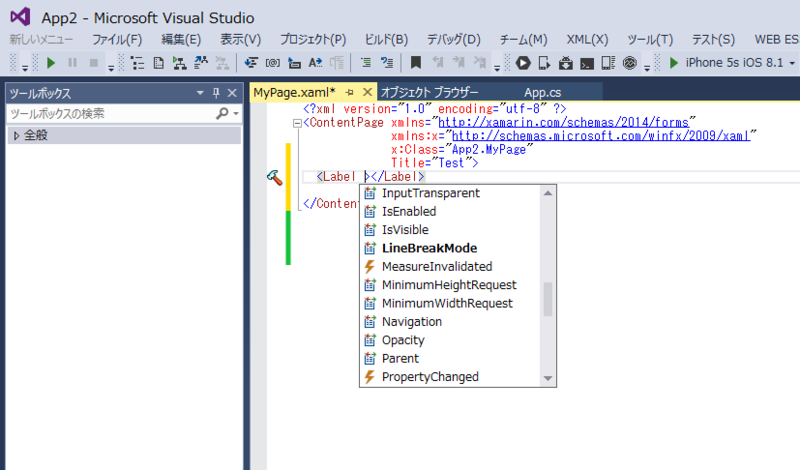Open the チーム(M) menu
This screenshot has height=470, width=800.
click(x=523, y=39)
